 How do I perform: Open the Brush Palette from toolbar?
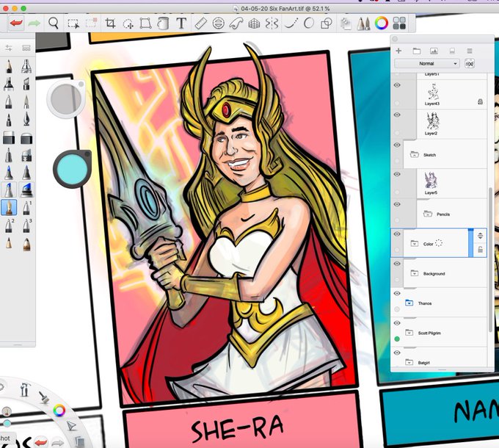pyautogui.click(x=363, y=24)
